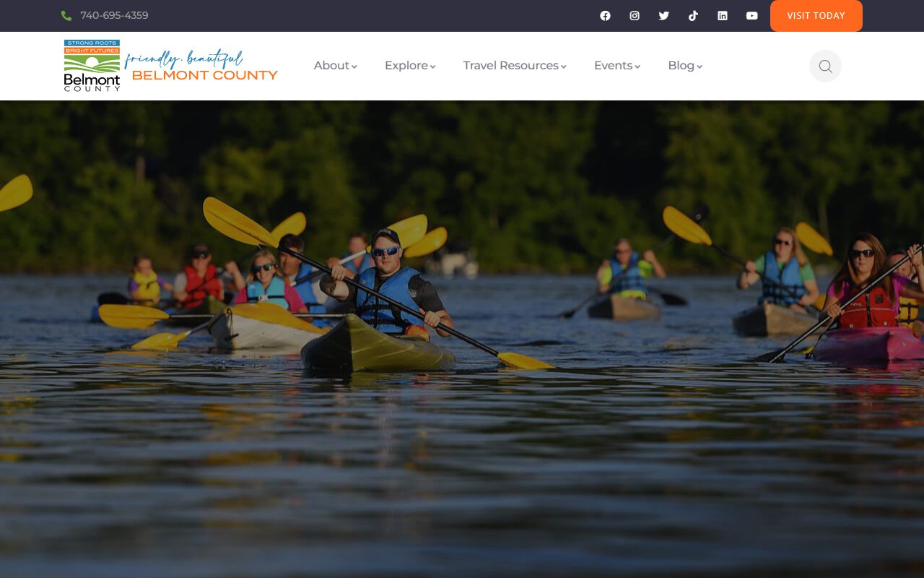Open the Blog menu item
The width and height of the screenshot is (924, 578).
[x=685, y=66]
